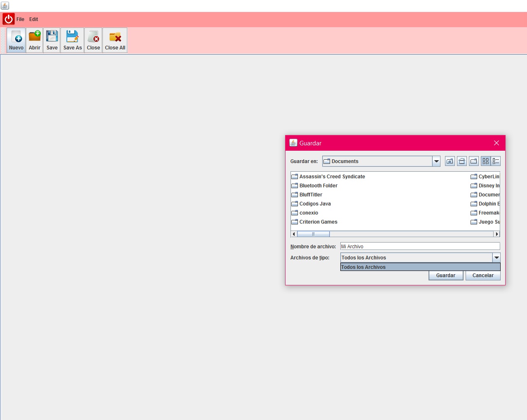This screenshot has height=420, width=527.
Task: Create a new folder in dialog
Action: [474, 161]
